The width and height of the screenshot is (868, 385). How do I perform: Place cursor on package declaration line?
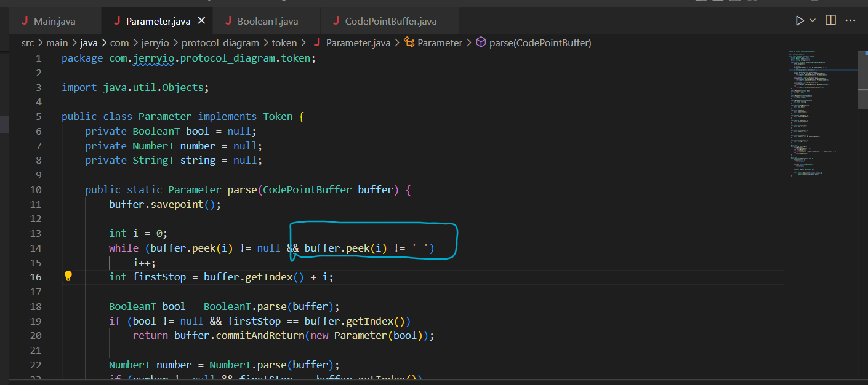(188, 58)
